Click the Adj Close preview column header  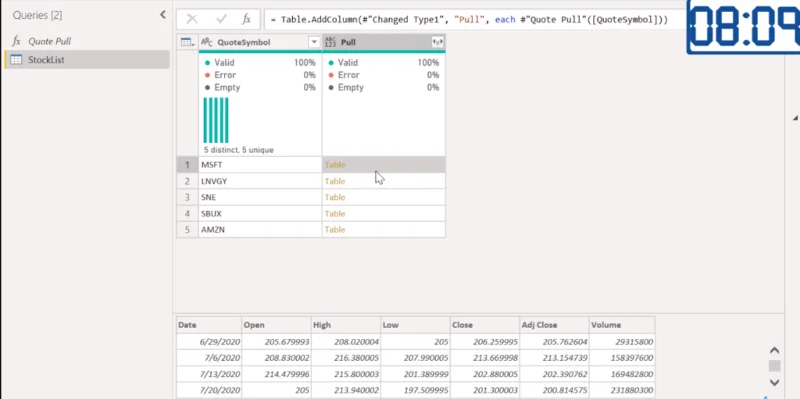click(554, 325)
